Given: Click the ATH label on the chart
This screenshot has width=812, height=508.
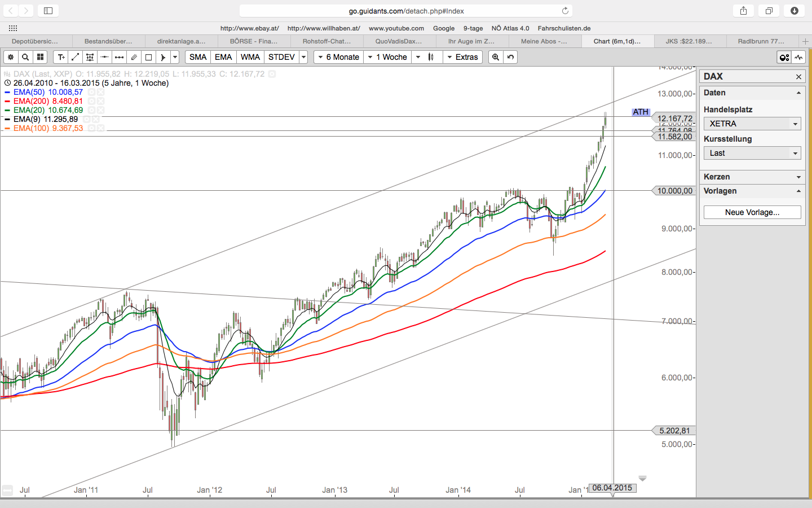Looking at the screenshot, I should click(x=641, y=112).
